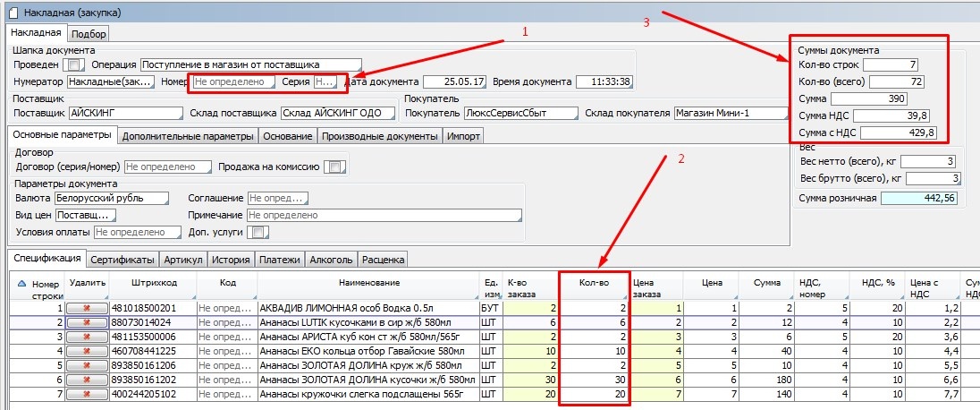
Task: Open the Валюта dropdown field
Action: coord(111,198)
